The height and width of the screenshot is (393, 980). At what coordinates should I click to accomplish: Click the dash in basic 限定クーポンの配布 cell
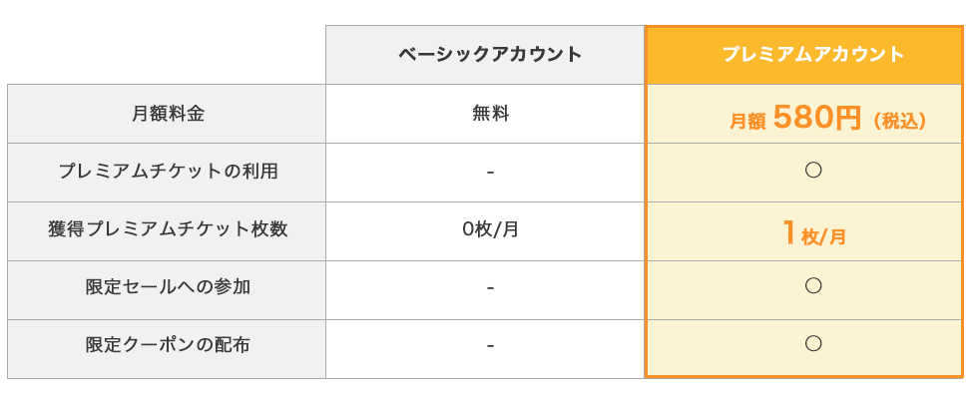tap(490, 345)
